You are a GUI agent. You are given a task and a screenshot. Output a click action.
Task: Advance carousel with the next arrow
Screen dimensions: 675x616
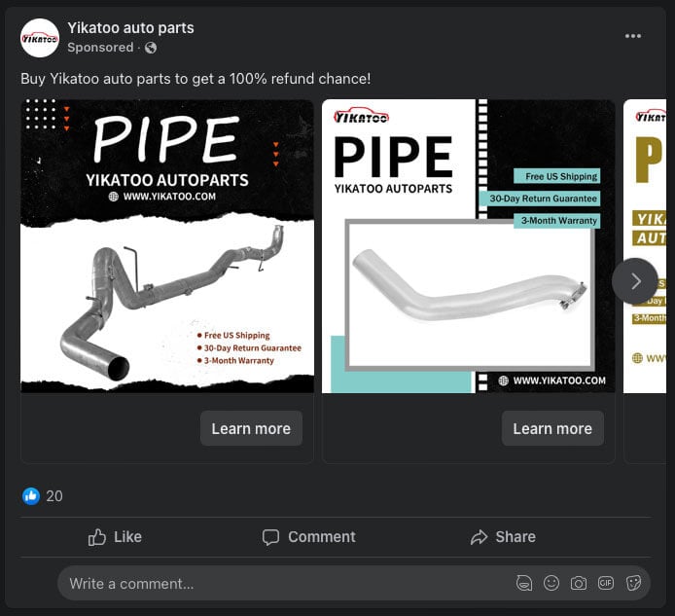click(635, 280)
